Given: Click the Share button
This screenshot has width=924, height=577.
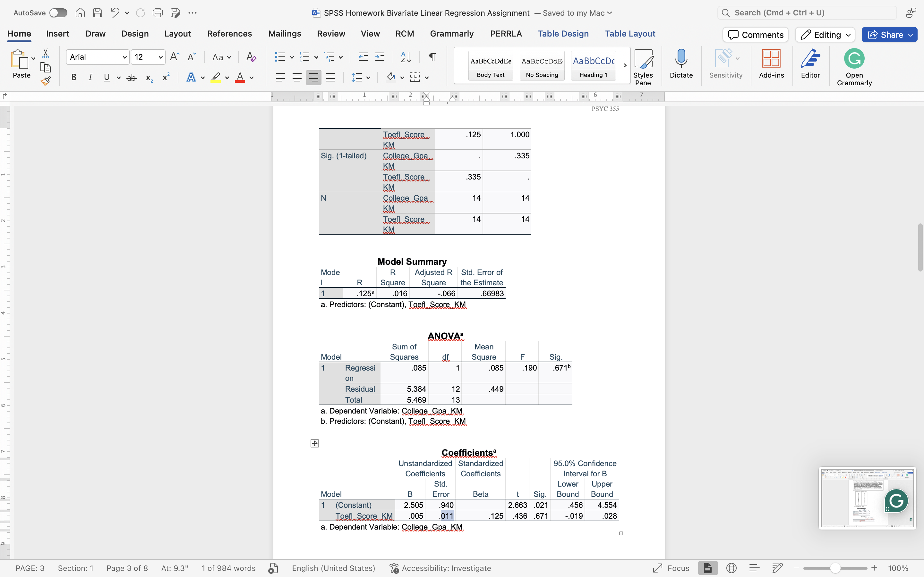Looking at the screenshot, I should click(x=889, y=34).
